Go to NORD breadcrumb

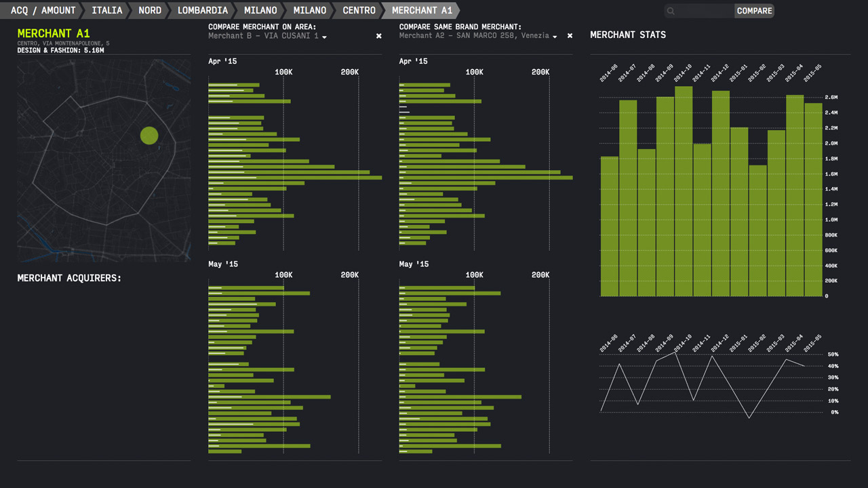coord(150,10)
